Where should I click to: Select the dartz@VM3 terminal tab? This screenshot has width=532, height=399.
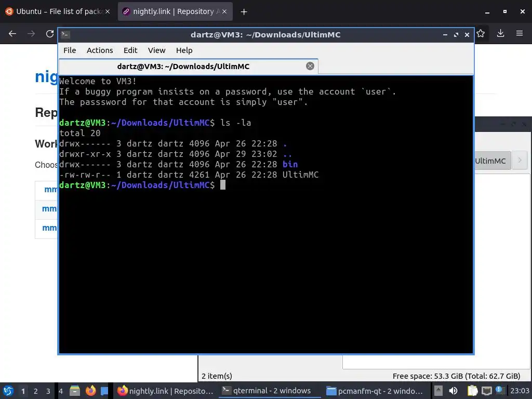[x=188, y=66]
